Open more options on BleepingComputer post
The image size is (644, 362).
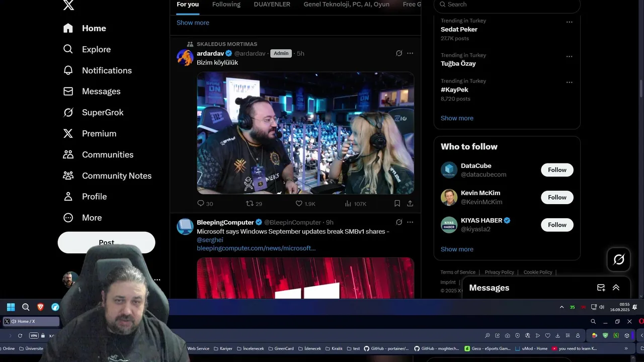410,222
